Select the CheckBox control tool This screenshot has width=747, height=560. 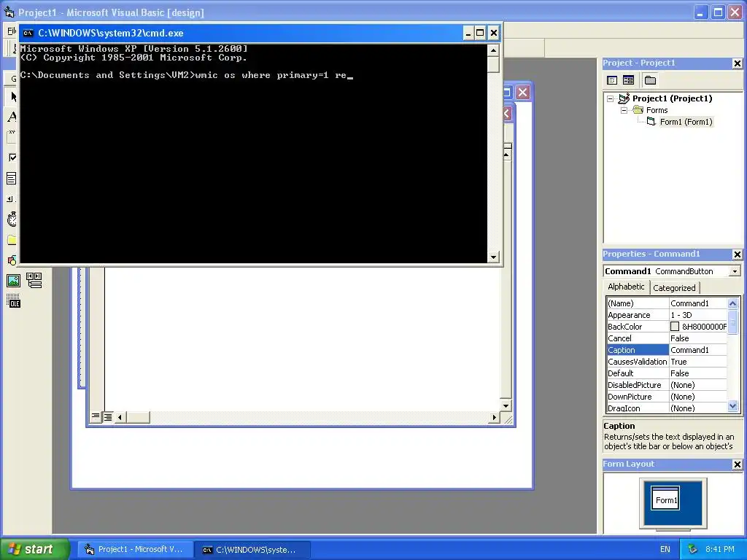coord(12,157)
